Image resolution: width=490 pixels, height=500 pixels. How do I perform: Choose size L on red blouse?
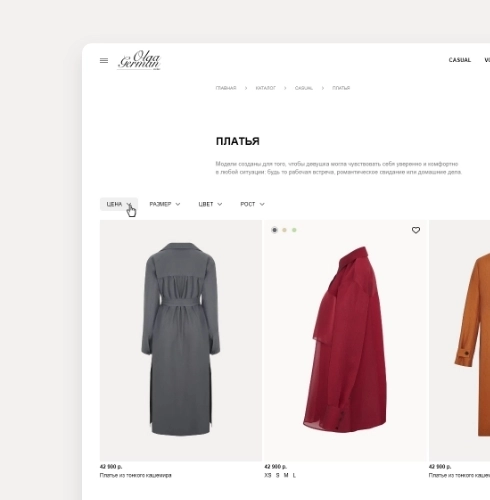(294, 475)
